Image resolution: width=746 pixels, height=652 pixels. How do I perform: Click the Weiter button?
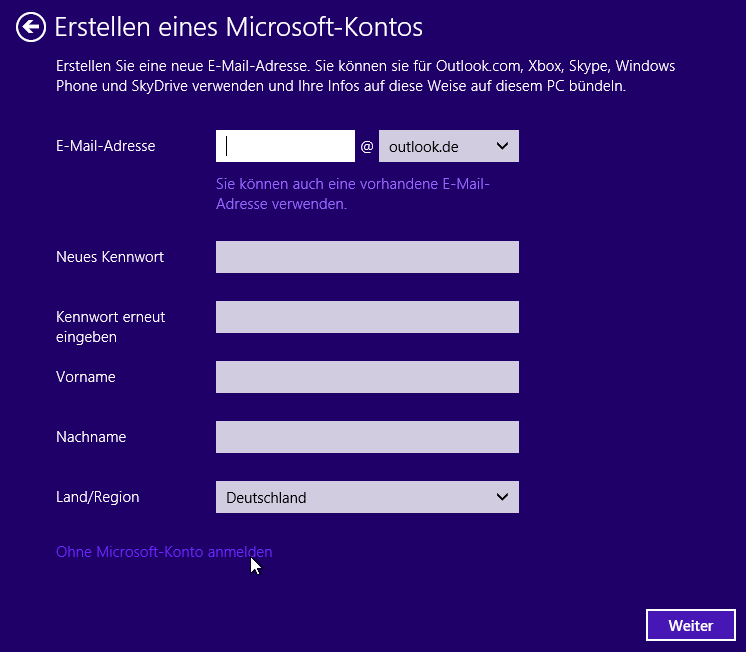coord(691,625)
